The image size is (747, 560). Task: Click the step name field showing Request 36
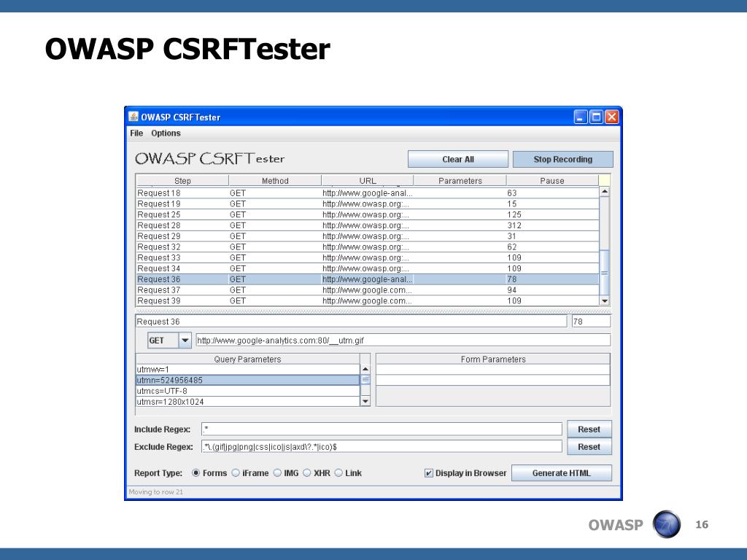click(x=351, y=322)
